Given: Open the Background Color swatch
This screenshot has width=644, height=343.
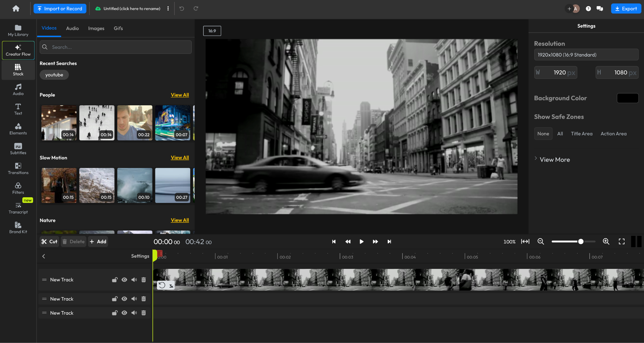Looking at the screenshot, I should 627,98.
